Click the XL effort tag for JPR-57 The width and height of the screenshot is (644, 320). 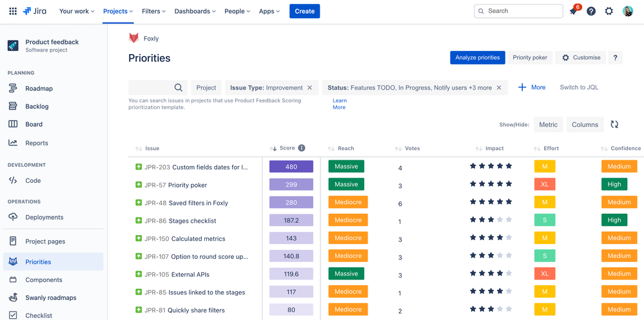545,185
